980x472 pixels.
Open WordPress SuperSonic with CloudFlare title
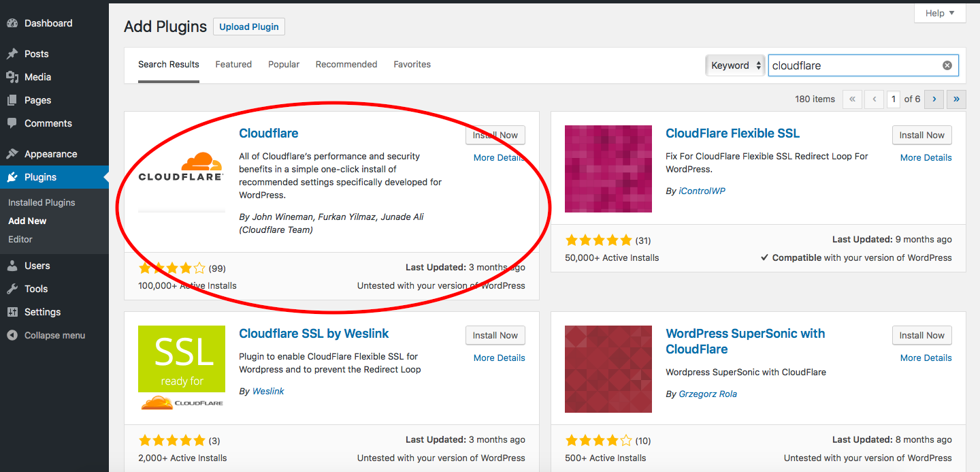pyautogui.click(x=745, y=341)
